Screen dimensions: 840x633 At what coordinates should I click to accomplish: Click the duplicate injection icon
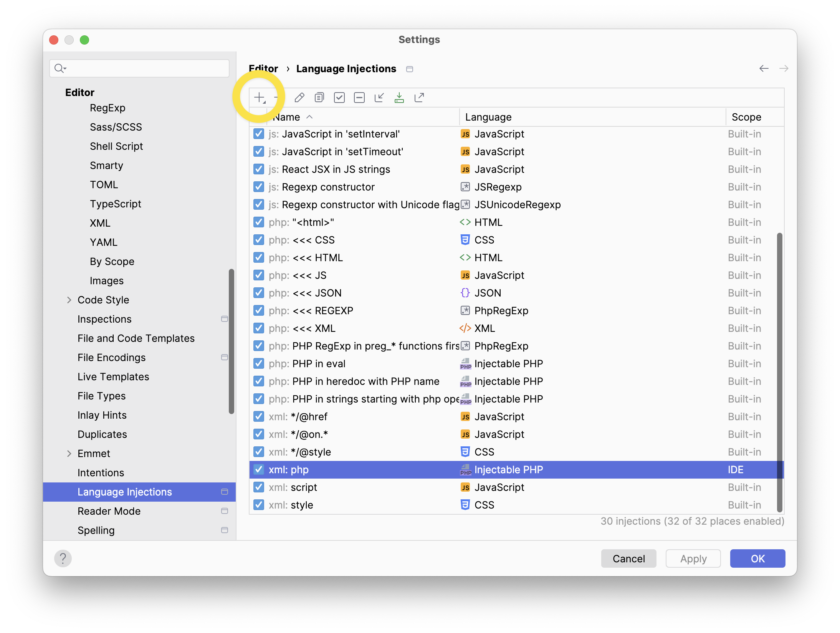(x=320, y=98)
